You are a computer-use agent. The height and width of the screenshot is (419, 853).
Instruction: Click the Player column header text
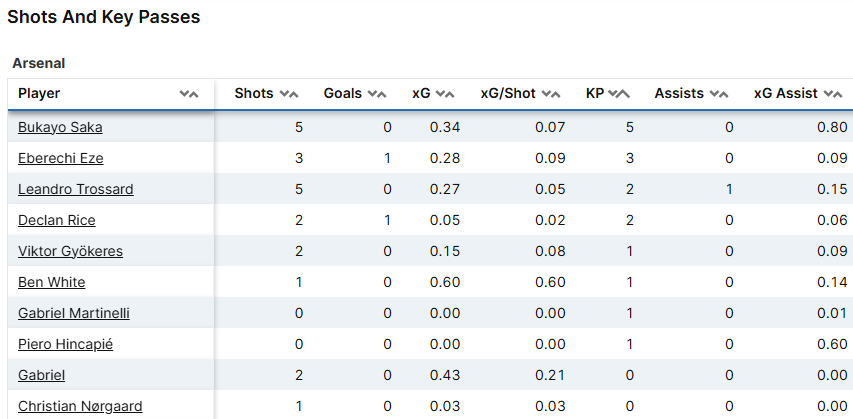[x=39, y=94]
